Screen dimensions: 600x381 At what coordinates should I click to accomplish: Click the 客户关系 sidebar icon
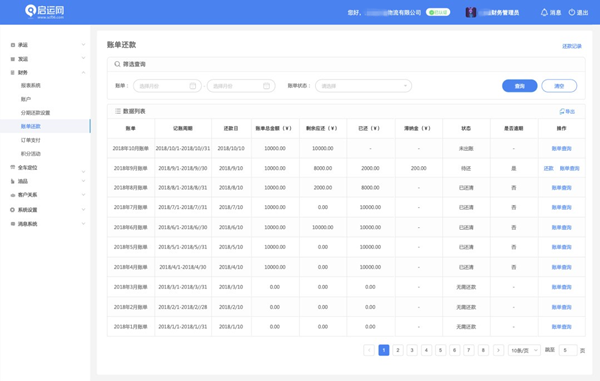click(x=13, y=195)
